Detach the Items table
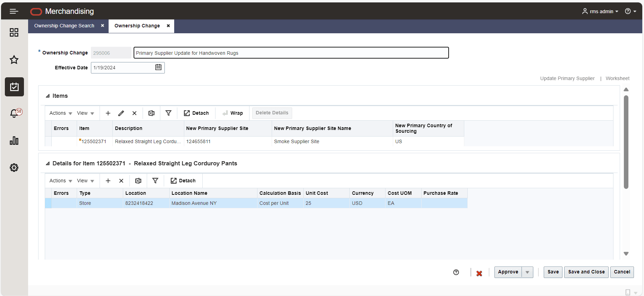Screen dimensions: 644x296 (x=196, y=113)
